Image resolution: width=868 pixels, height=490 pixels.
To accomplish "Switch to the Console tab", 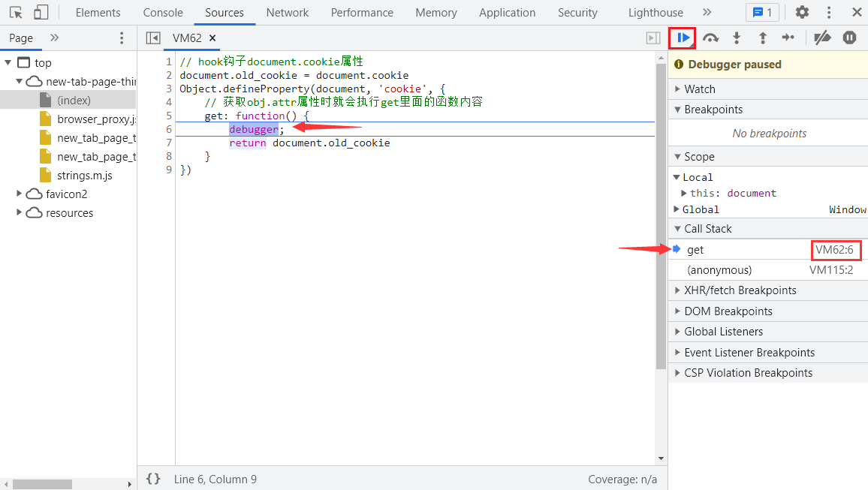I will 163,13.
